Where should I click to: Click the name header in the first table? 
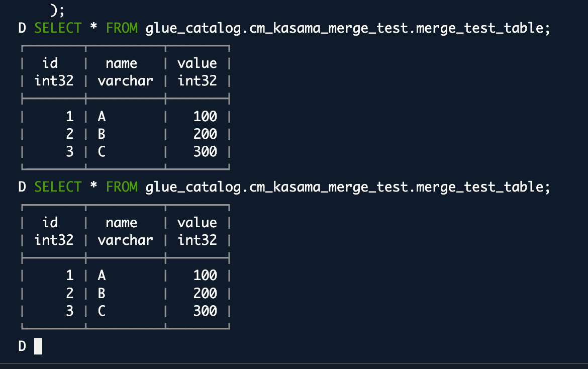pos(121,64)
